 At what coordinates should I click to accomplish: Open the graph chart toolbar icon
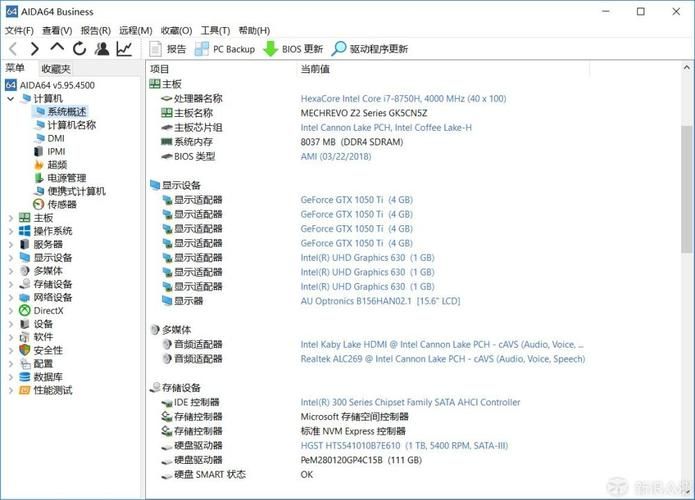click(125, 49)
